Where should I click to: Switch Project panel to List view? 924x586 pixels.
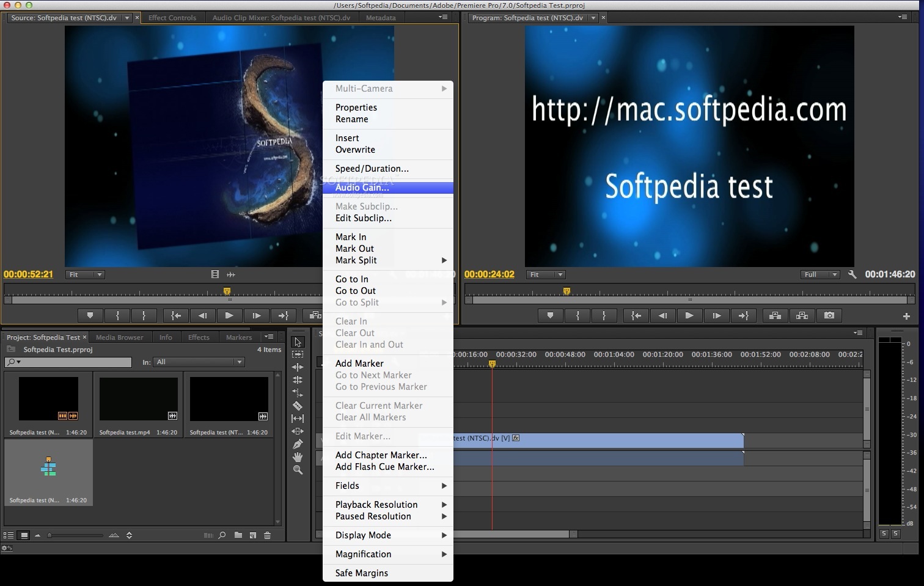point(9,535)
